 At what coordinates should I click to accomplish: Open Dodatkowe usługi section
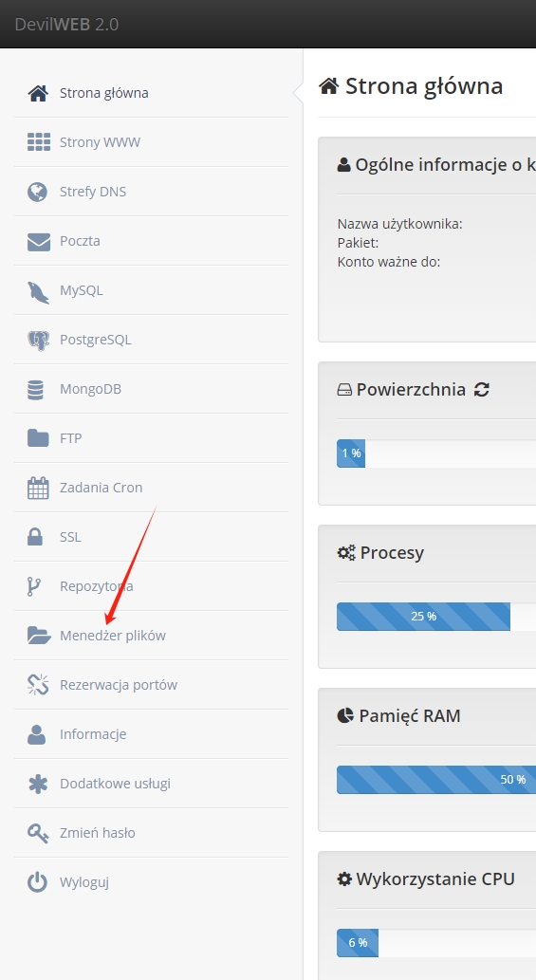[151, 784]
